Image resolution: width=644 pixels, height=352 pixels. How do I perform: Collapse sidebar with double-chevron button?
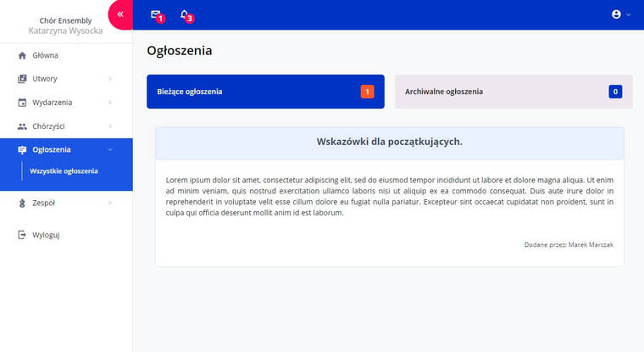(120, 14)
